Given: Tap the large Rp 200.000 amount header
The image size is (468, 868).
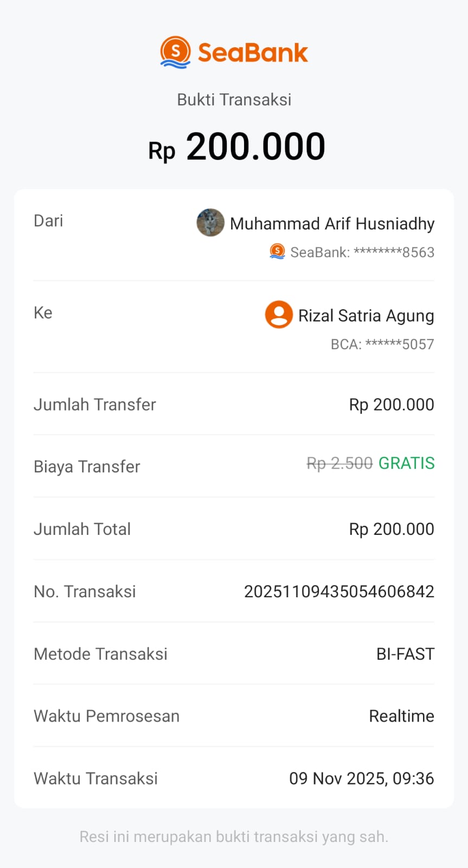Looking at the screenshot, I should pyautogui.click(x=236, y=147).
